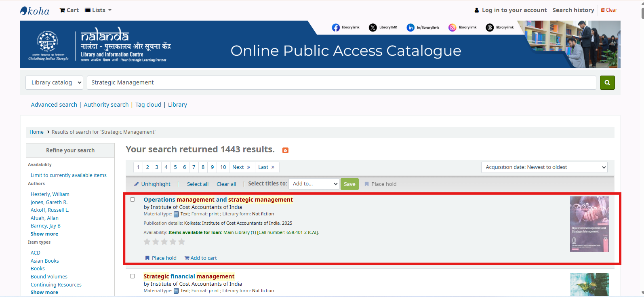Open the Operations management book cover thumbnail
This screenshot has width=644, height=297.
click(x=589, y=224)
